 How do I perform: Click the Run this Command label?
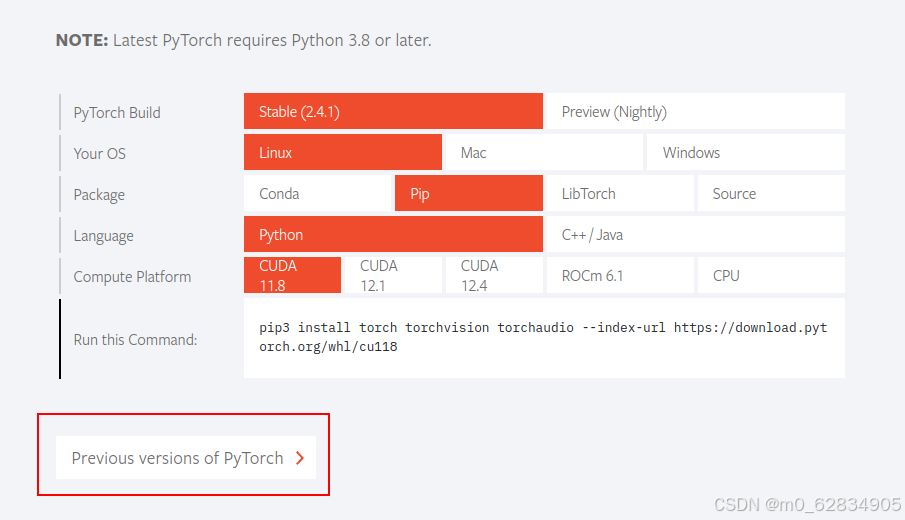click(x=135, y=339)
